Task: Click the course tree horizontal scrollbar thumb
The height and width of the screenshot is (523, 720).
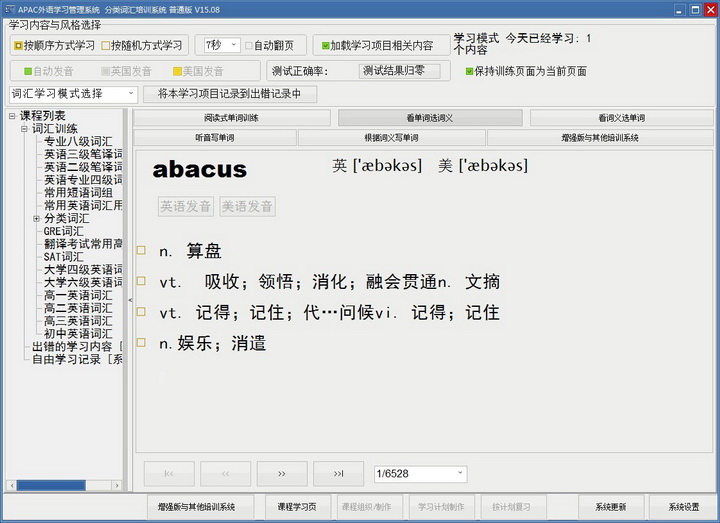Action: (x=51, y=485)
